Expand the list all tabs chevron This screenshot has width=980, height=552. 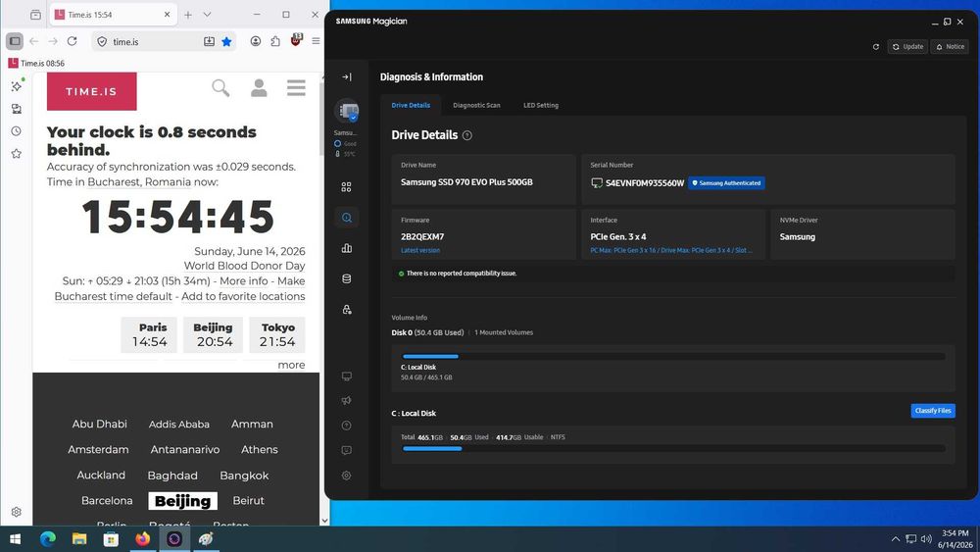(207, 15)
